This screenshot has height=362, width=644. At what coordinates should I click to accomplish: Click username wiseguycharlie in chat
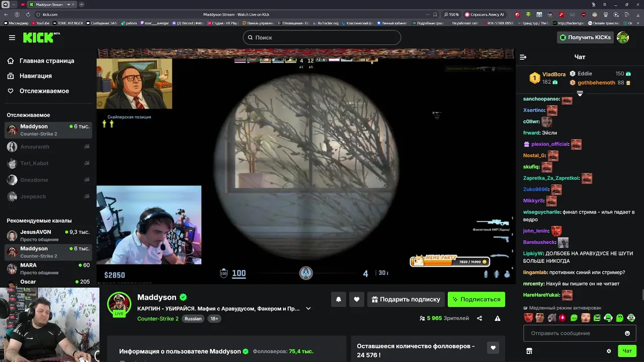click(541, 212)
